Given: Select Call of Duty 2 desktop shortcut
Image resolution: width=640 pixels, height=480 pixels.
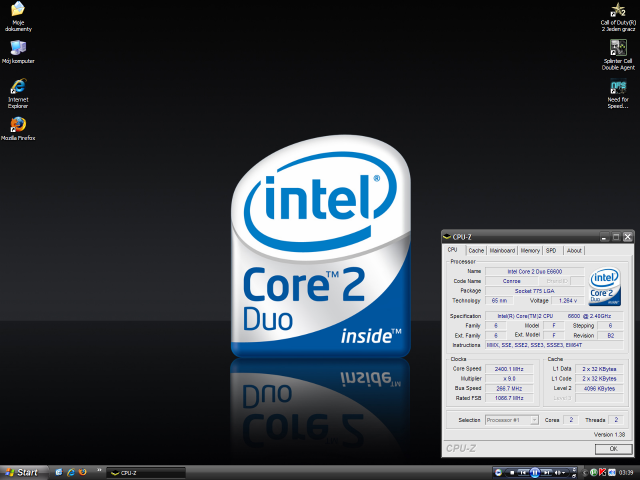Looking at the screenshot, I should (x=618, y=17).
